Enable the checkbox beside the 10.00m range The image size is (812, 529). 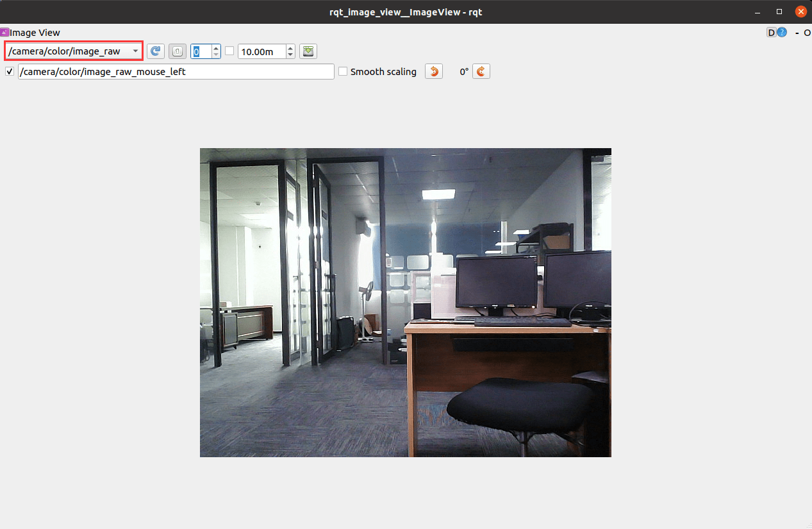point(229,51)
